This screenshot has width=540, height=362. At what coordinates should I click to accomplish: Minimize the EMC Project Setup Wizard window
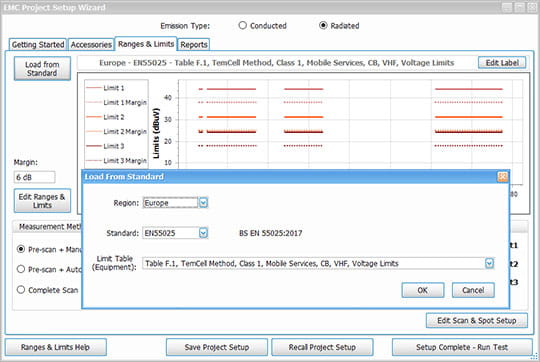coord(507,8)
